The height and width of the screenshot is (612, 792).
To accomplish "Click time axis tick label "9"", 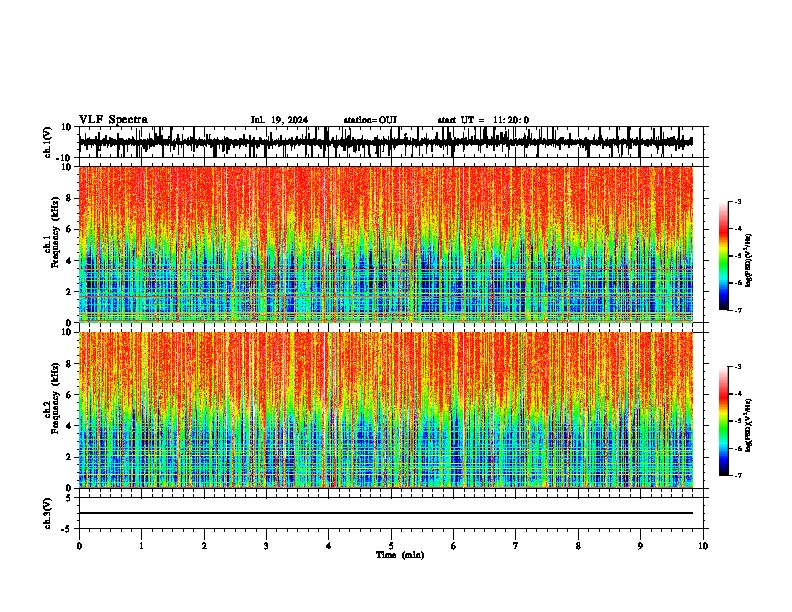I will coord(640,546).
